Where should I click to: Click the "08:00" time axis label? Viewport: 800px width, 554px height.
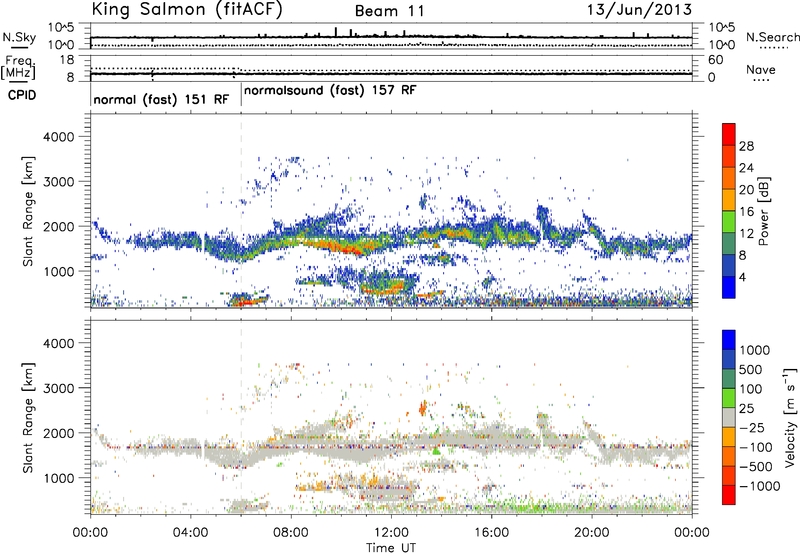coord(291,533)
